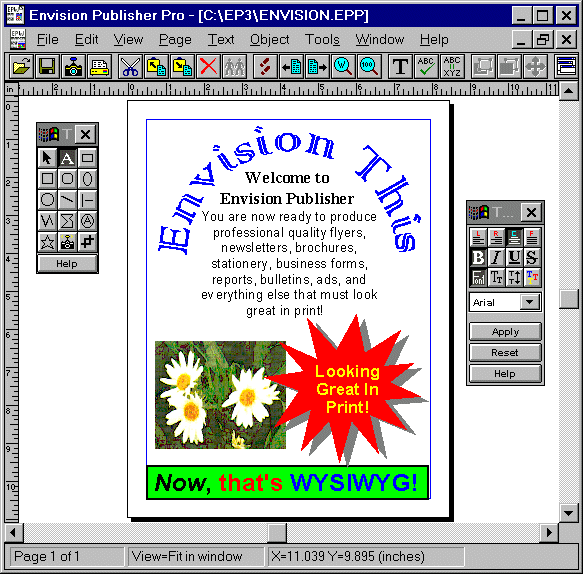Image resolution: width=583 pixels, height=574 pixels.
Task: Choose the square shape tool in the toolbox
Action: click(47, 179)
